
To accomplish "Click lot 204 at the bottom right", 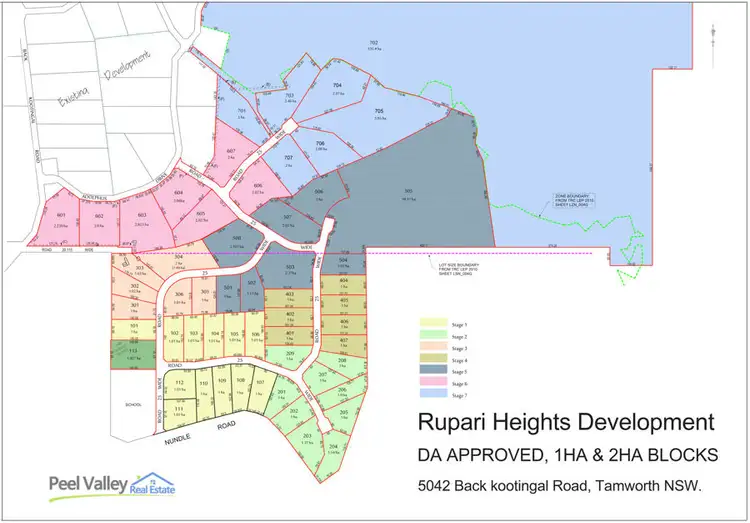I will pyautogui.click(x=333, y=447).
